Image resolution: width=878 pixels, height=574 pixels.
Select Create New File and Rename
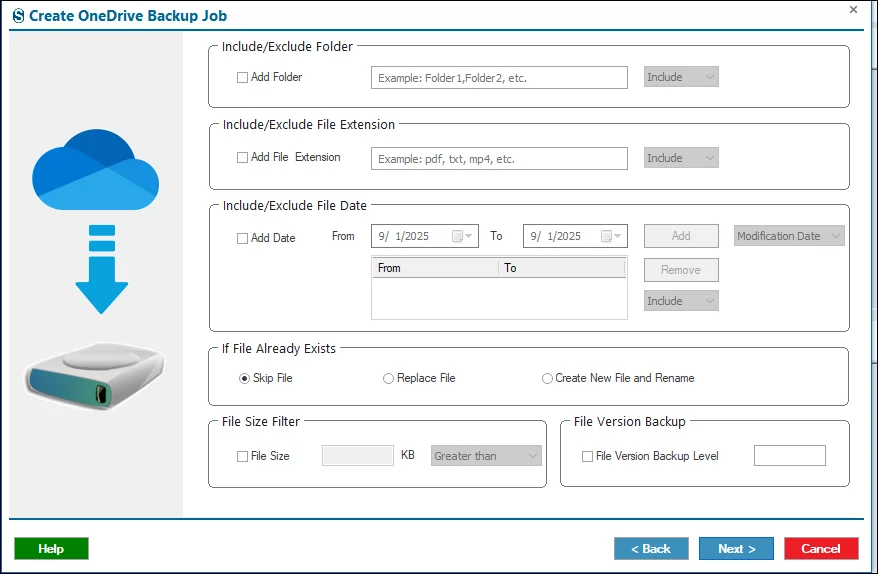547,379
